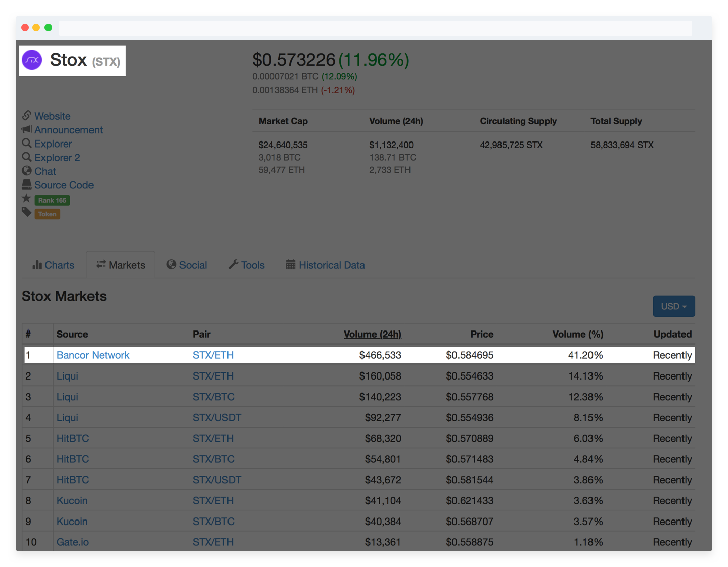
Task: Click the magnifier icon beside Explorer 2
Action: coord(27,157)
